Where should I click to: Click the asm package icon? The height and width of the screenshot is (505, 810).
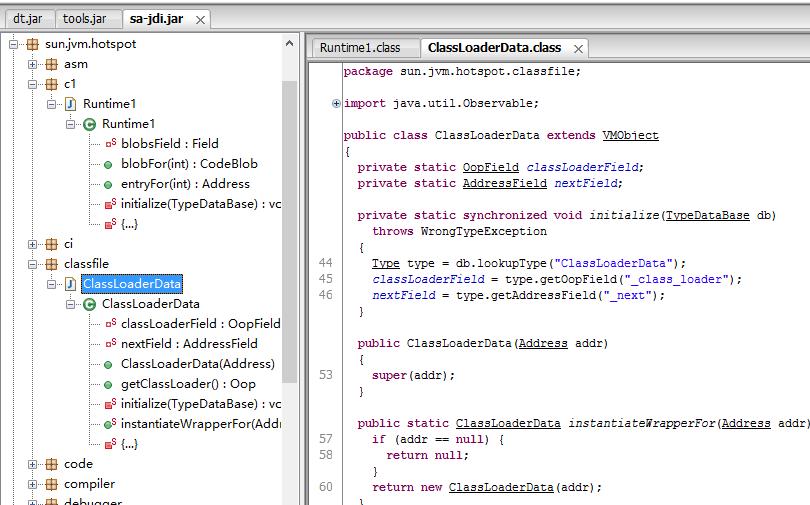pyautogui.click(x=51, y=65)
